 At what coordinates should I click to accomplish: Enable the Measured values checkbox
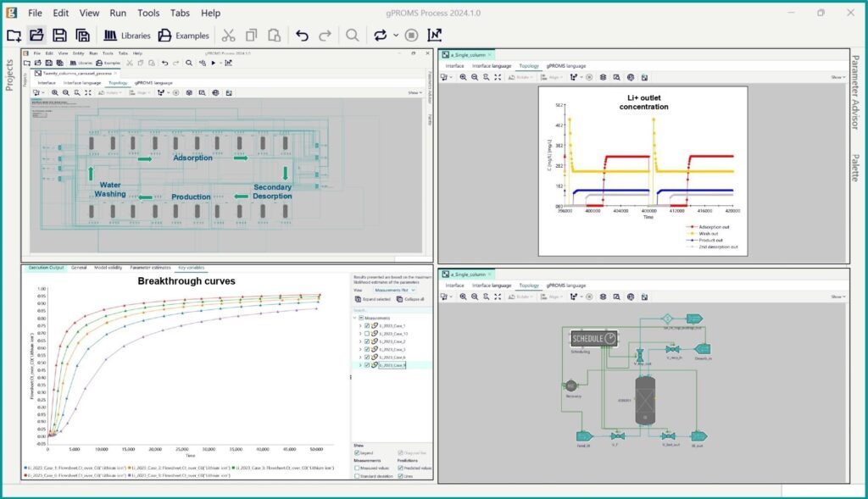(356, 468)
